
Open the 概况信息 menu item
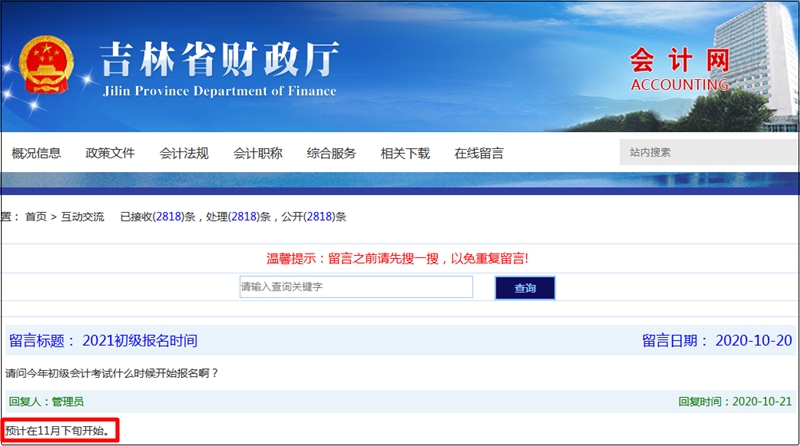tap(36, 153)
